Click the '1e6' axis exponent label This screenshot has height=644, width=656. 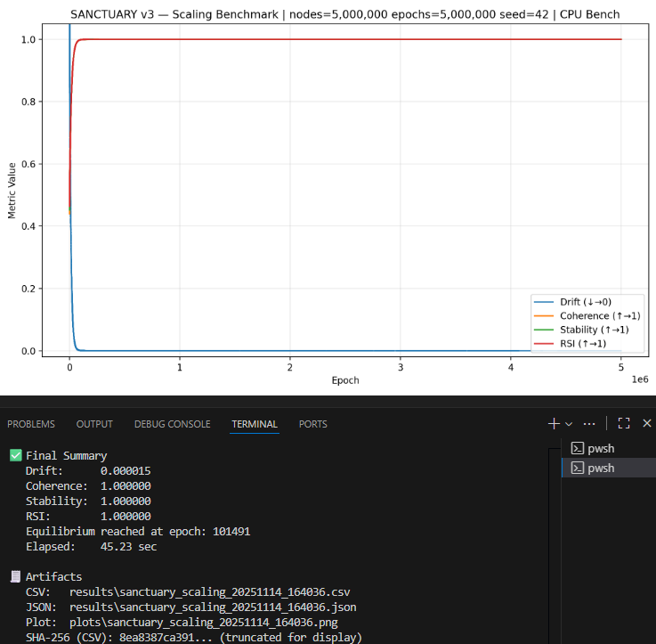click(x=640, y=379)
